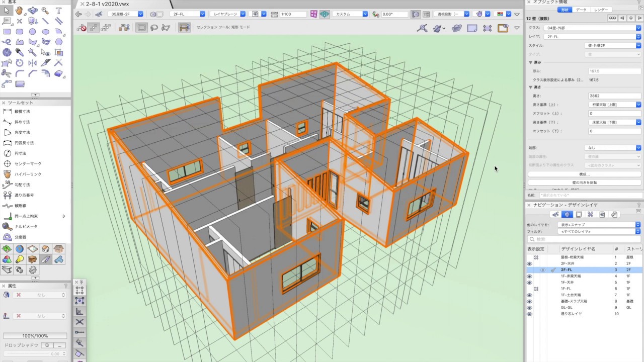Open the 他のレイヤを dropdown showing 表示+スナップ

(x=598, y=225)
